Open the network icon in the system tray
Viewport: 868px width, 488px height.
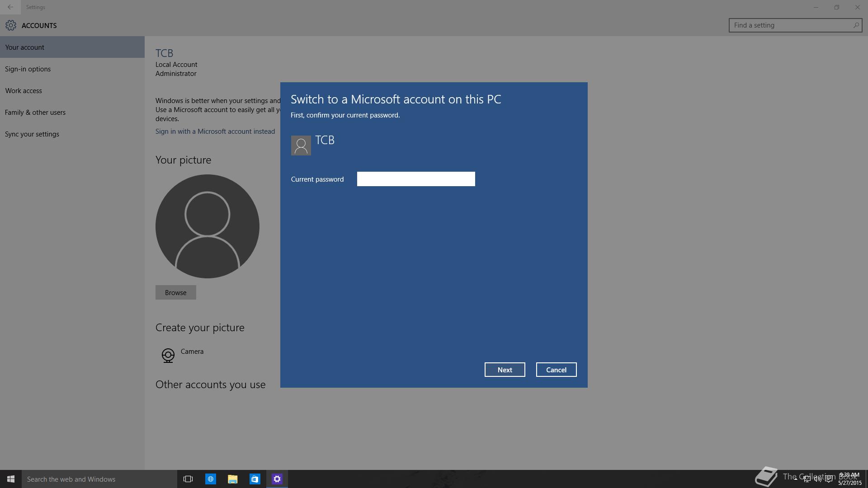click(807, 479)
